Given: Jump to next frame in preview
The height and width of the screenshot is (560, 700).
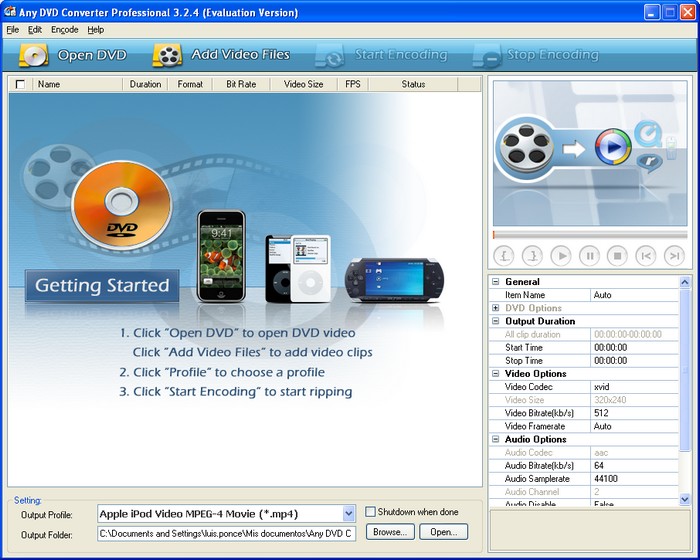Looking at the screenshot, I should [x=674, y=256].
